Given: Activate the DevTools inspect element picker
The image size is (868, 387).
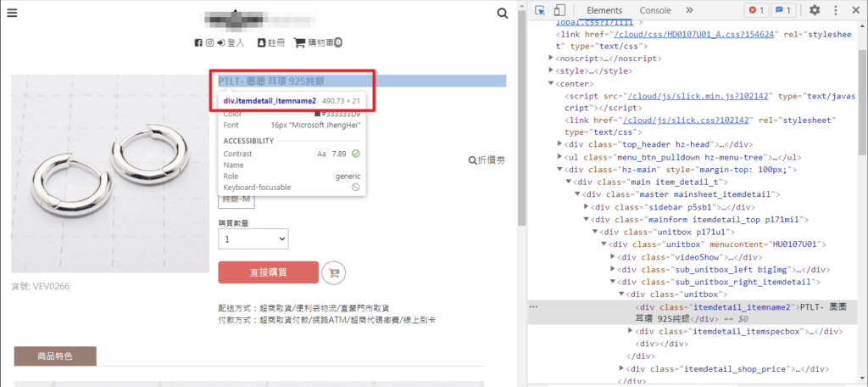Looking at the screenshot, I should 541,10.
